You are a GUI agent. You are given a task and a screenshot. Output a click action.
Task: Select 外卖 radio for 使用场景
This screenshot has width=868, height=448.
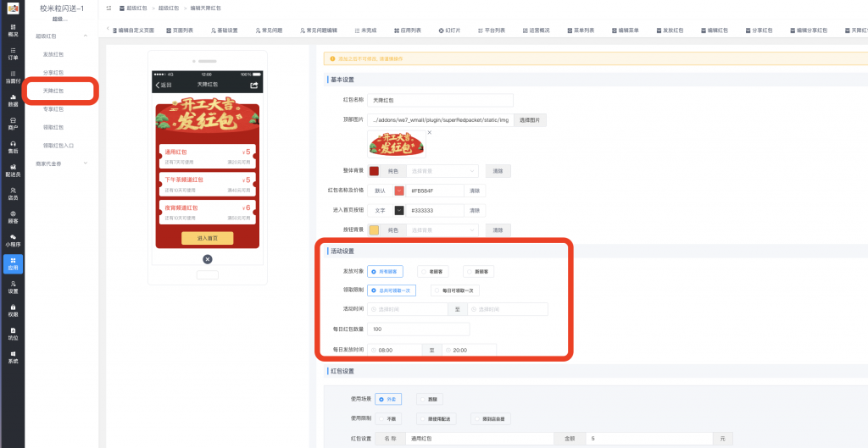(388, 399)
